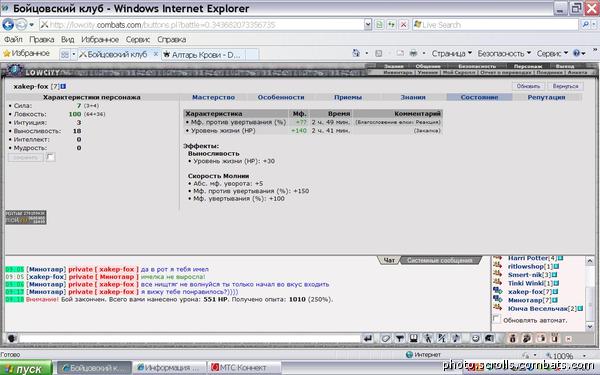Click the sound speaker icon in chat bar
Viewport: 600px width, 375px height.
489,338
